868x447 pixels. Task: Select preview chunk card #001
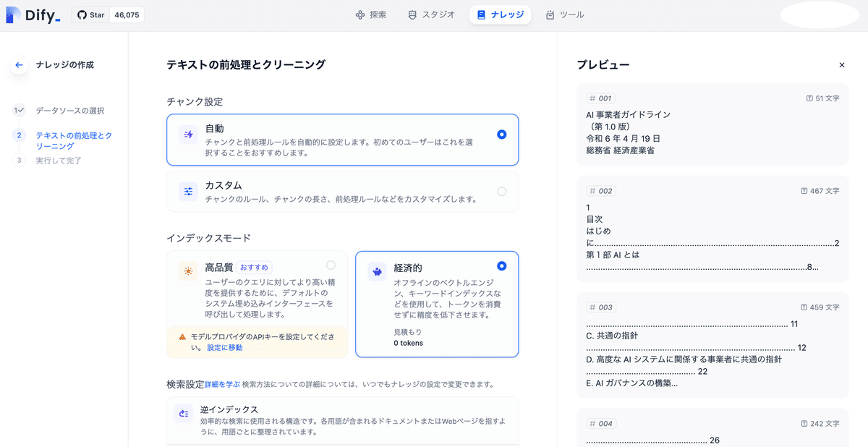712,123
